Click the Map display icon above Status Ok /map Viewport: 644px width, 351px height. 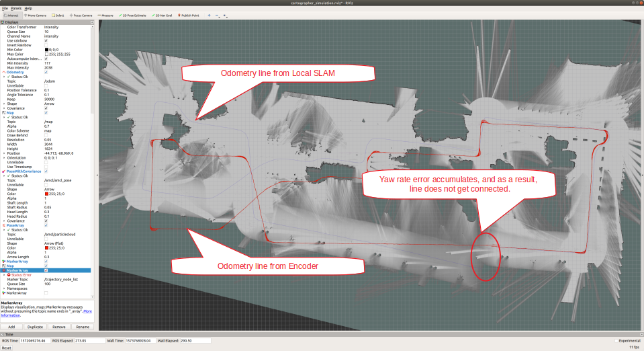[4, 113]
